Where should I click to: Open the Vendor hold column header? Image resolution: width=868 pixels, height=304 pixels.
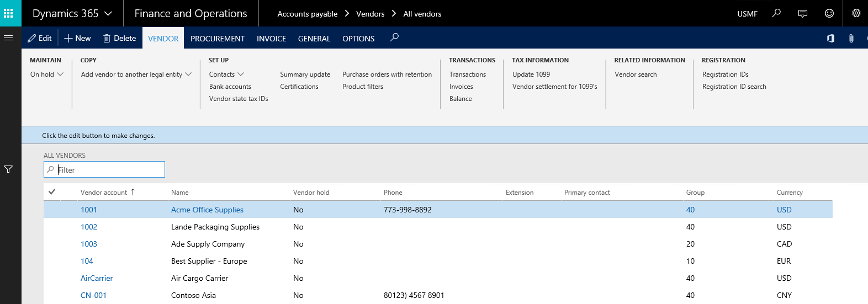click(x=311, y=193)
